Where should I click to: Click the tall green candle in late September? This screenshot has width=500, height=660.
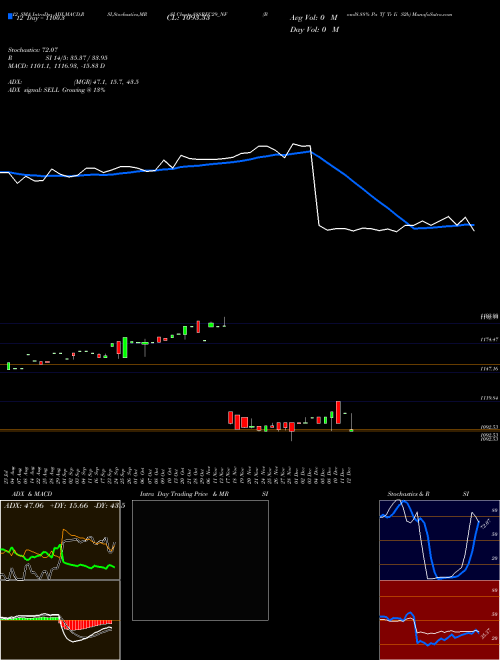pos(125,347)
